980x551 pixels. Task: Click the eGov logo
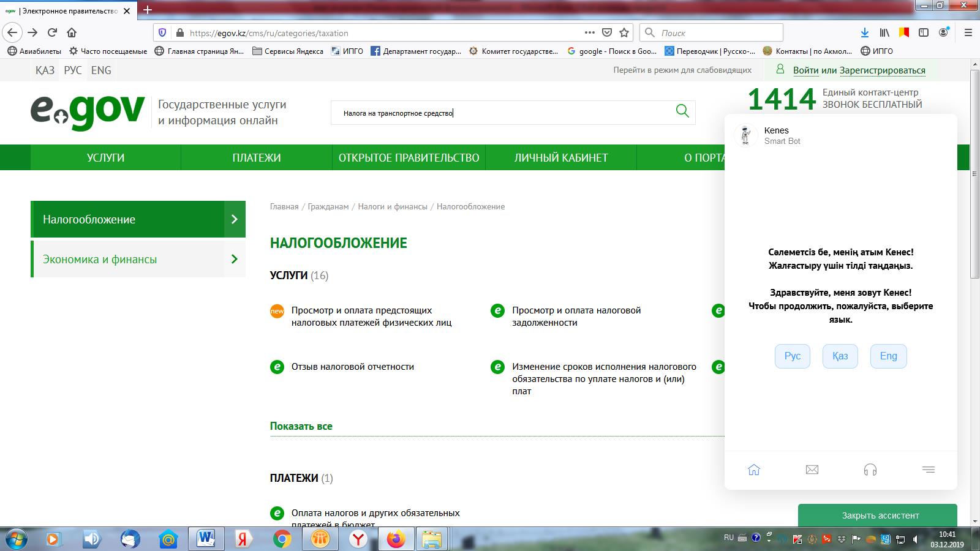tap(88, 112)
